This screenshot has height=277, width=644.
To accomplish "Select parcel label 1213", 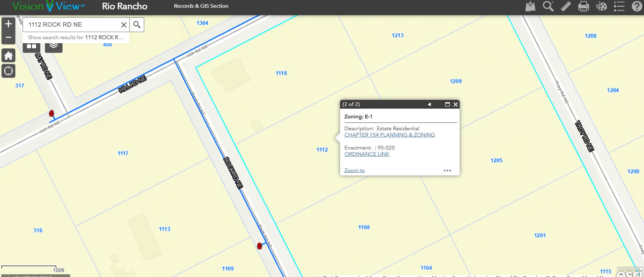I will [x=398, y=35].
